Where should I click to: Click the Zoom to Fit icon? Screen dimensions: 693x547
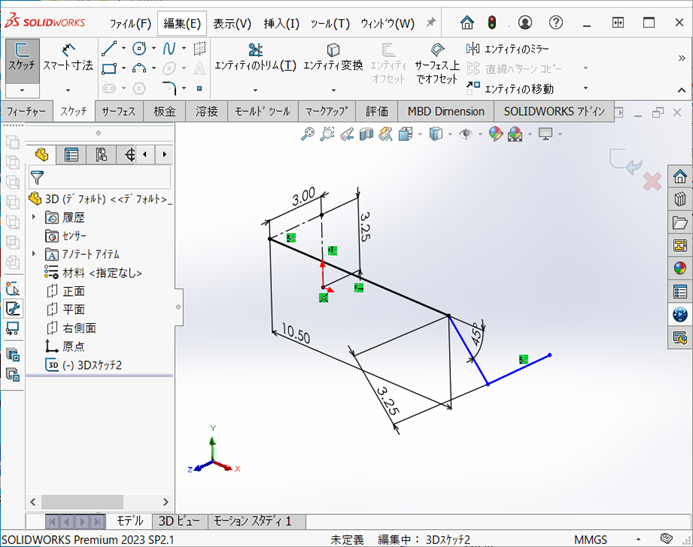coord(308,134)
